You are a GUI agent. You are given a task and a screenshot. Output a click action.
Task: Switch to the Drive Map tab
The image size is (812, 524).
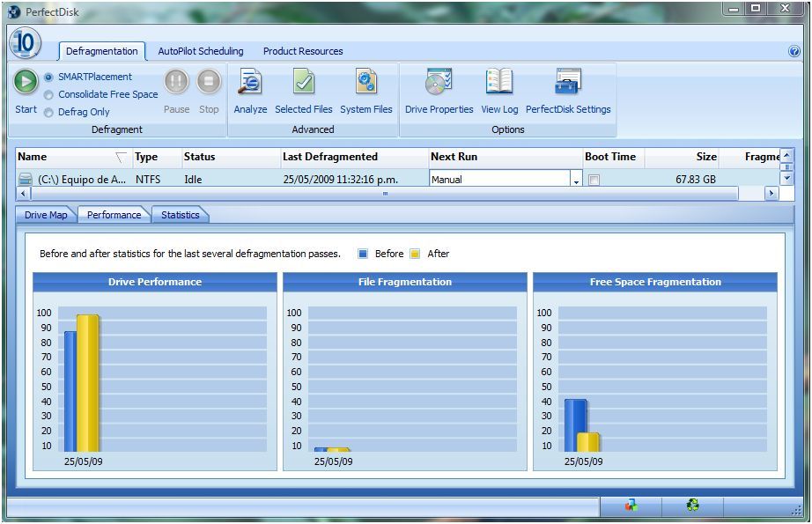[x=46, y=215]
